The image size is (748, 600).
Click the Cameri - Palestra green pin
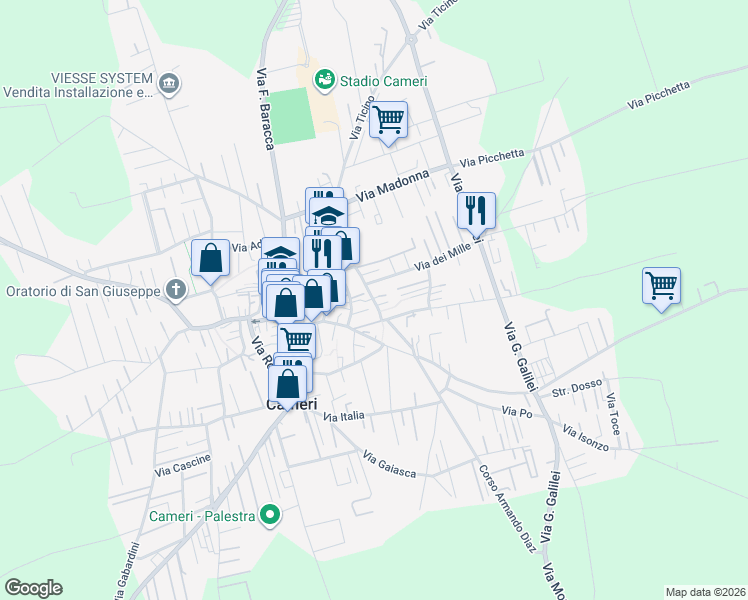click(270, 516)
